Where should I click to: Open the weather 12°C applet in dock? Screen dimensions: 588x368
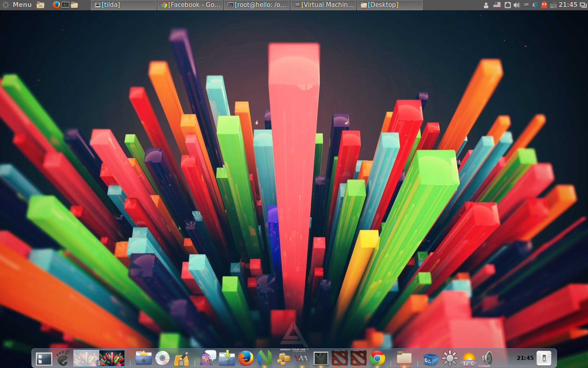coord(469,359)
